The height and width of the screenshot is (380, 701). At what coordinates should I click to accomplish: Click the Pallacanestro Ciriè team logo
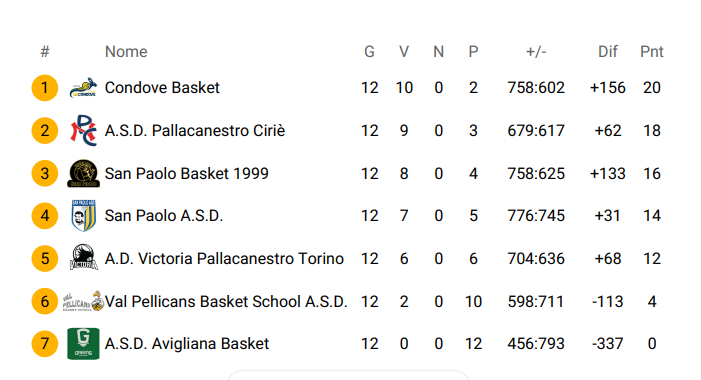click(83, 131)
